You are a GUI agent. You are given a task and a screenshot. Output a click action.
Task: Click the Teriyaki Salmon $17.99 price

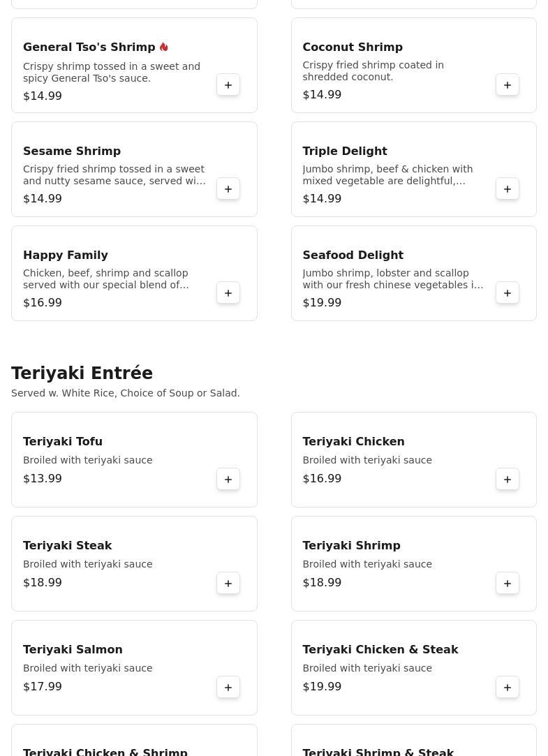pyautogui.click(x=43, y=686)
